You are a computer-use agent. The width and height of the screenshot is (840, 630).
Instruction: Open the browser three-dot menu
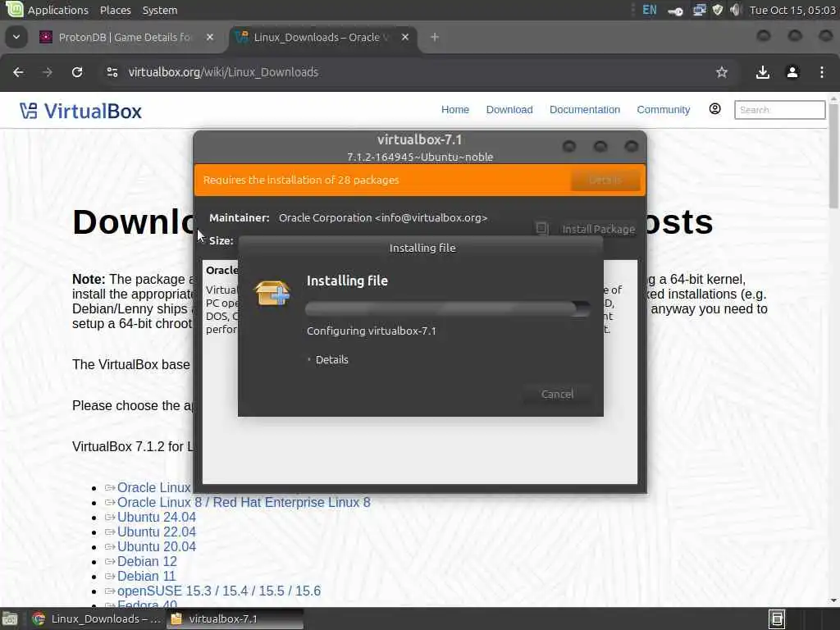tap(822, 72)
